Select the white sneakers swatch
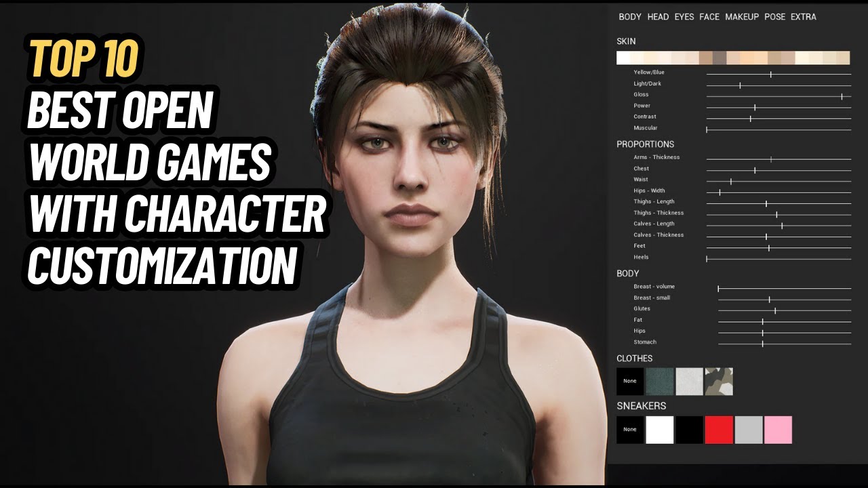Image resolution: width=868 pixels, height=488 pixels. pyautogui.click(x=660, y=428)
